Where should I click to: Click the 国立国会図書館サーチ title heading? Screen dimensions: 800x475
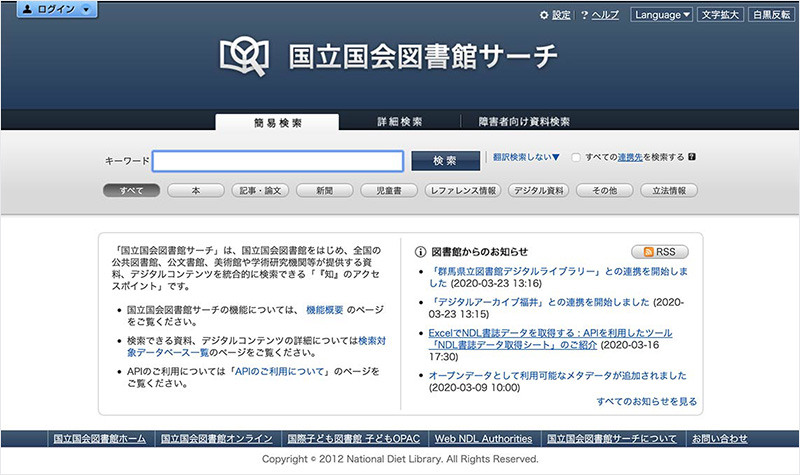point(423,56)
